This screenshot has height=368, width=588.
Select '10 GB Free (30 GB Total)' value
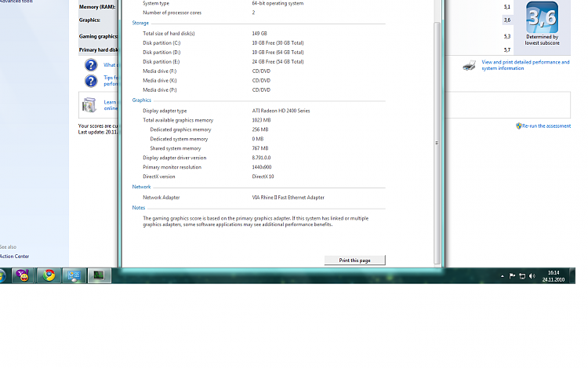click(x=278, y=43)
